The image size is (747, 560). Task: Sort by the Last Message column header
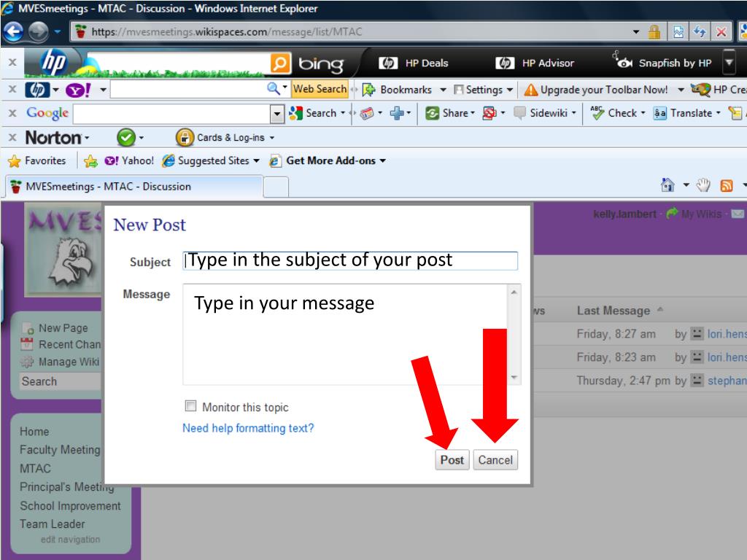613,311
